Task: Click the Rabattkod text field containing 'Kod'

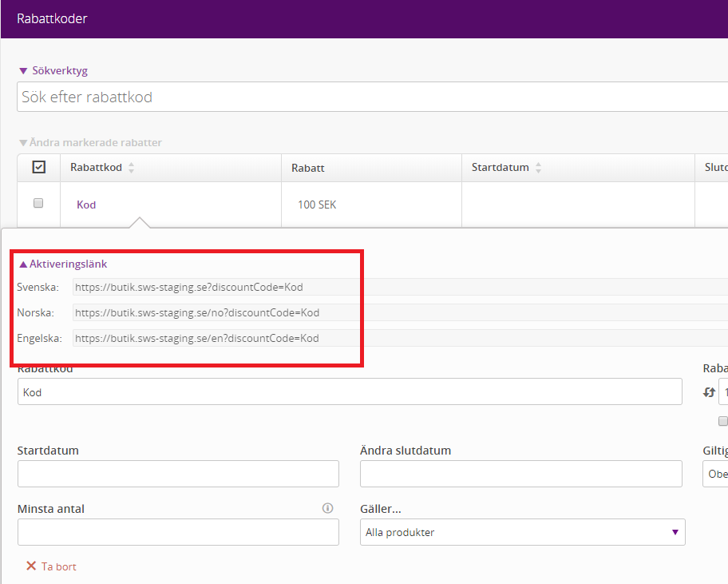Action: tap(350, 392)
